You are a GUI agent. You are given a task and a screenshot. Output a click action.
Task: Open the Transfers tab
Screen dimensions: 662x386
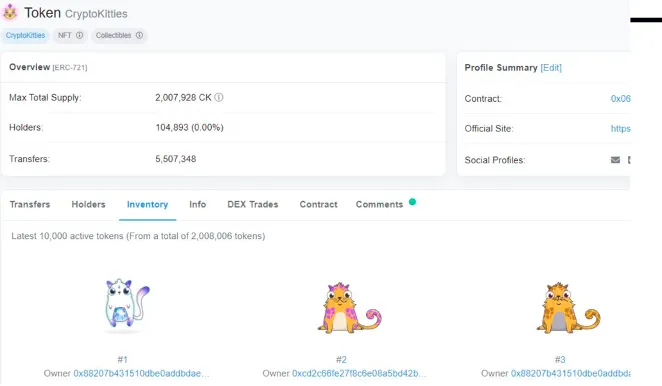[30, 204]
